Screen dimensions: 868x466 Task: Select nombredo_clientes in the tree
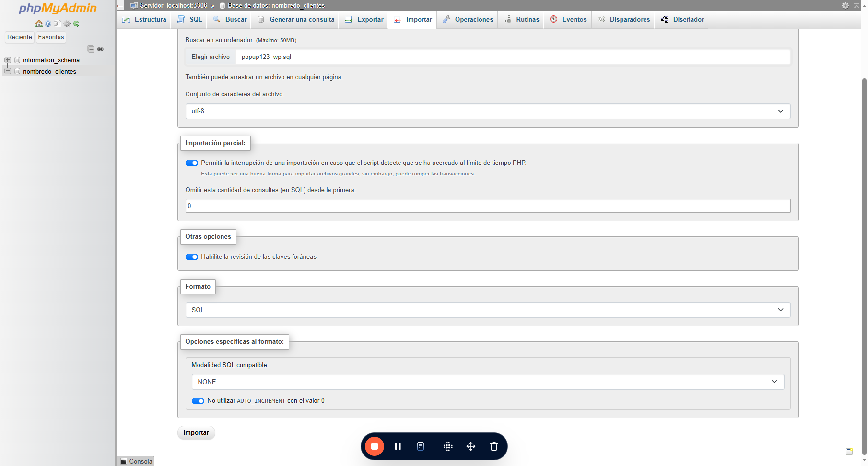(49, 71)
